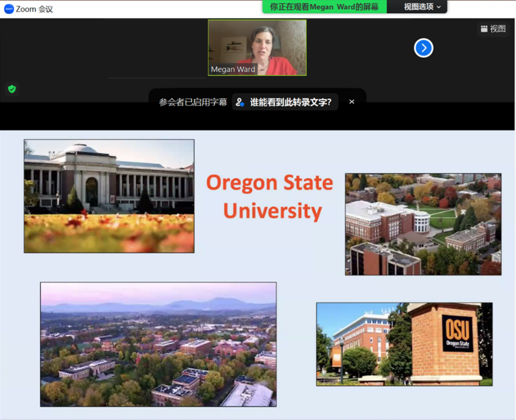Click the Megan Ward name label
Screen dimensions: 516x420
coord(233,69)
